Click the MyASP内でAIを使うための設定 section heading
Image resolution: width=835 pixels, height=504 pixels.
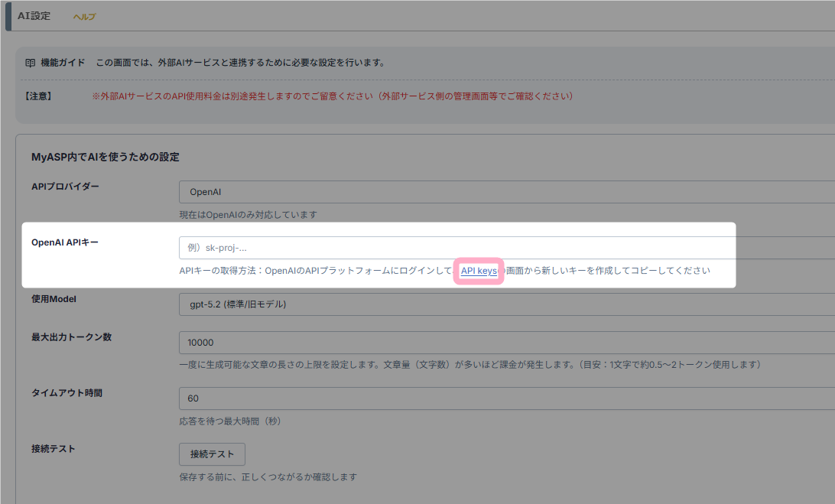point(105,157)
